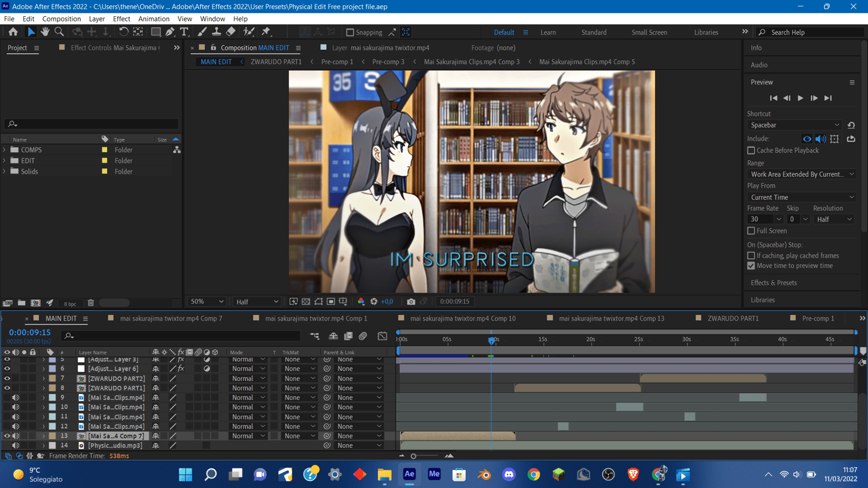Open the Window menu
The image size is (868, 488).
pos(212,19)
